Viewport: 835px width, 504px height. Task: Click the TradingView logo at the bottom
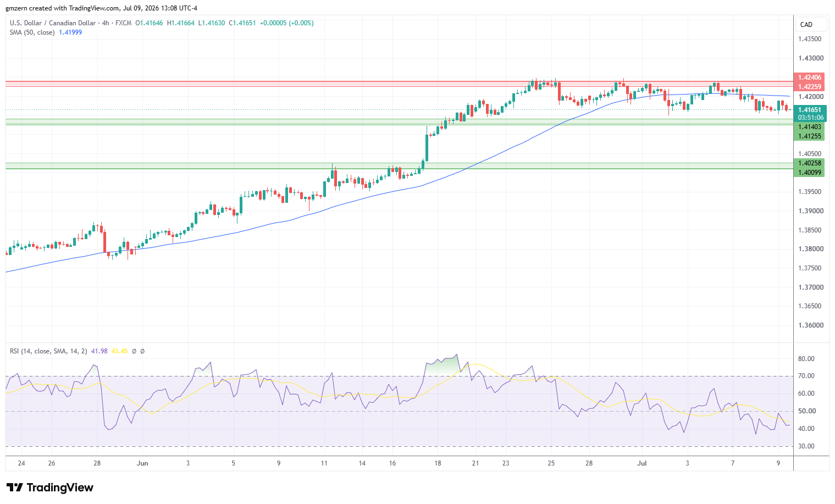[x=50, y=488]
